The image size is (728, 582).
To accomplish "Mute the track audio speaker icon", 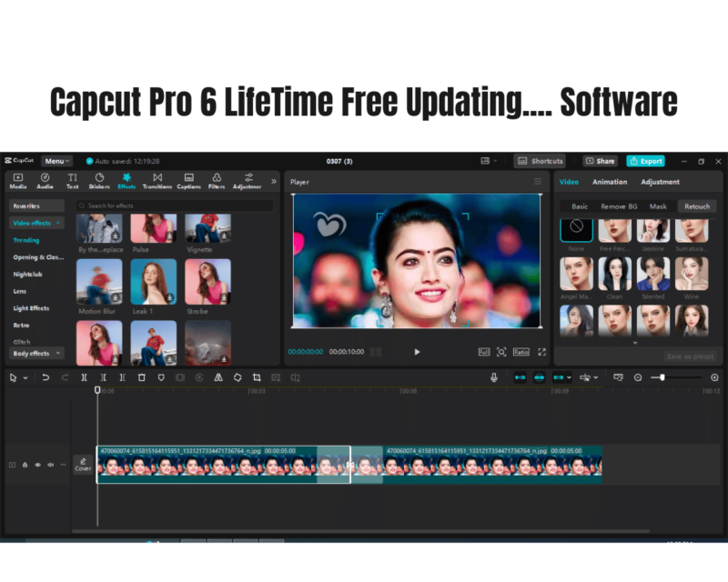I will click(50, 465).
